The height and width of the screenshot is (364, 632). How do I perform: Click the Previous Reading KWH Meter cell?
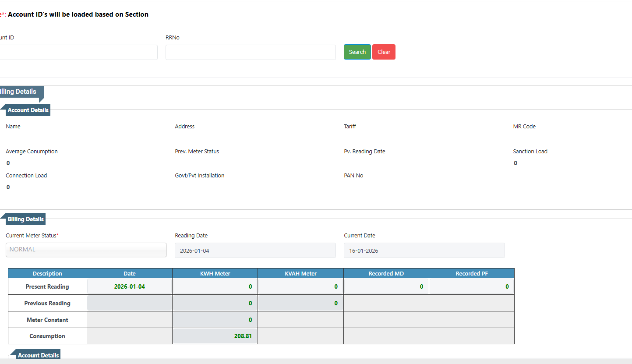(215, 303)
